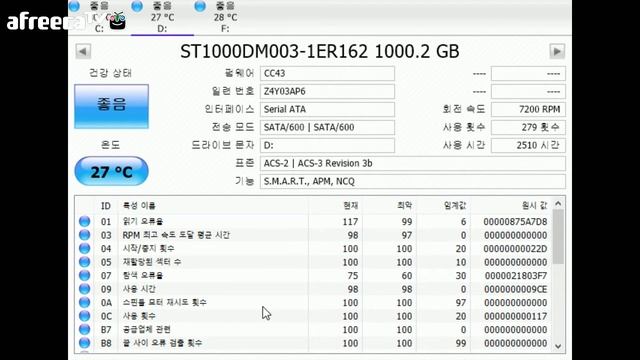
Task: Click the drive letter field D:
Action: [x=327, y=145]
